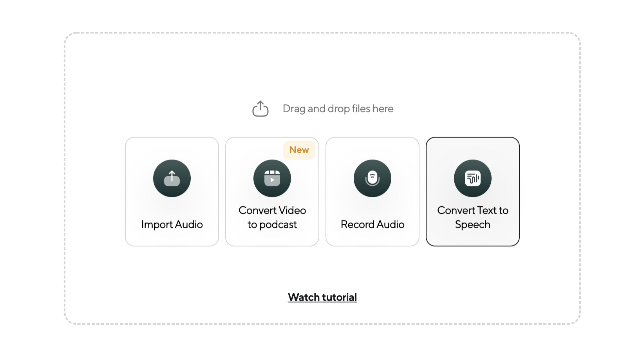
Task: Click the Convert Text to Speech waveform icon
Action: point(473,178)
